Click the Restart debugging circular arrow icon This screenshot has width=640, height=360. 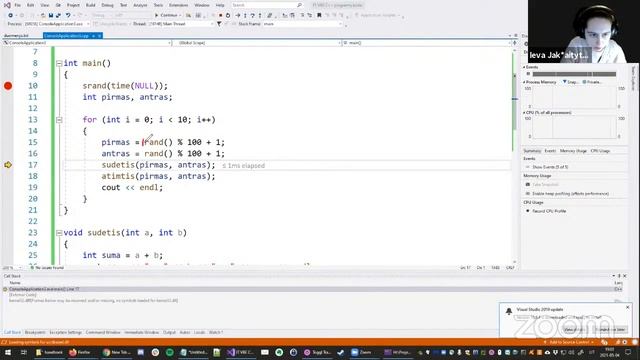(228, 15)
